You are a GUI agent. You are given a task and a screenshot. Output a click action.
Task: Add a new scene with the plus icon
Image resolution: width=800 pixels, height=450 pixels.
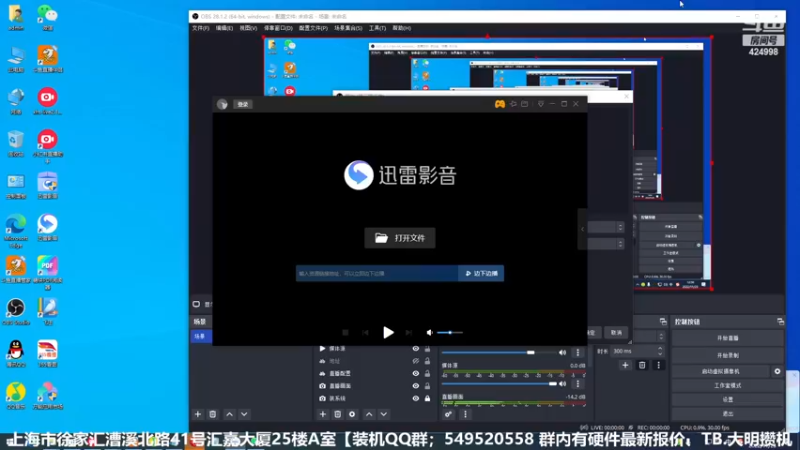(x=198, y=414)
